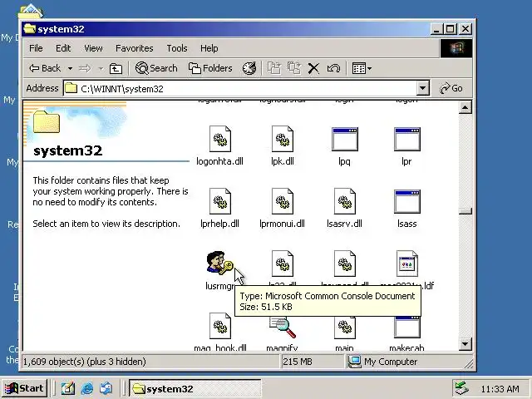Click the Undo toolbar icon
532x399 pixels.
[333, 68]
